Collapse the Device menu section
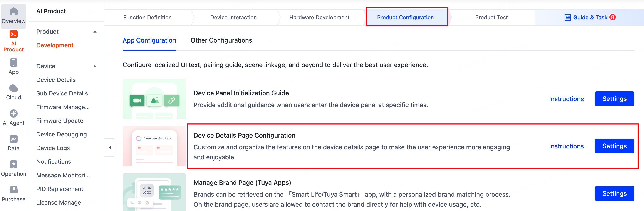This screenshot has height=211, width=644. tap(95, 66)
